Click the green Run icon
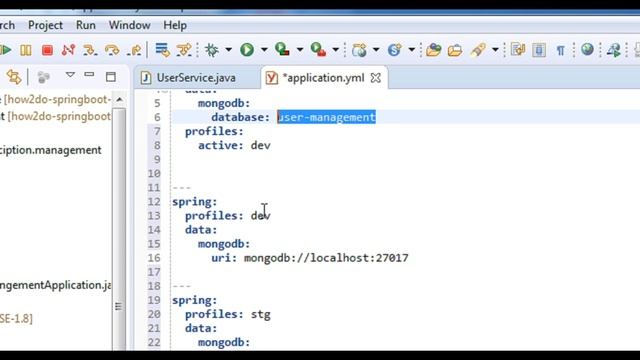 (247, 50)
